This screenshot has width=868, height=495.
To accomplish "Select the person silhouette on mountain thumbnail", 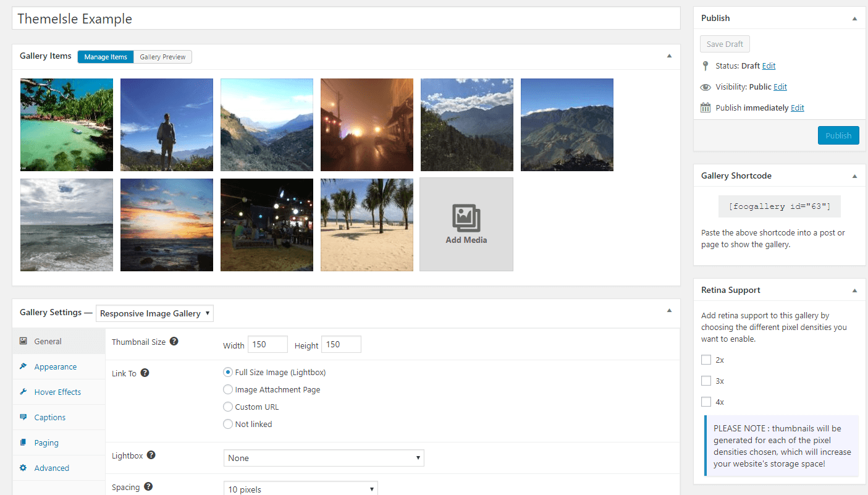I will click(x=167, y=125).
